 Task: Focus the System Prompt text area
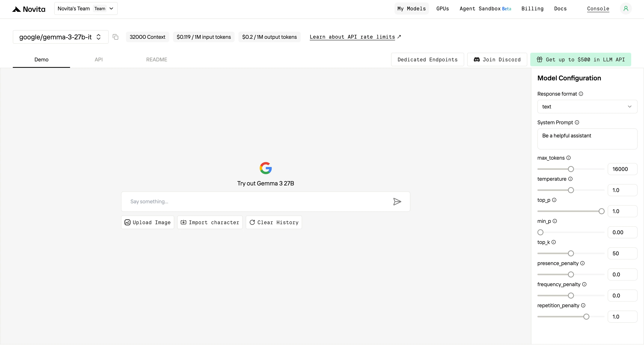[587, 139]
